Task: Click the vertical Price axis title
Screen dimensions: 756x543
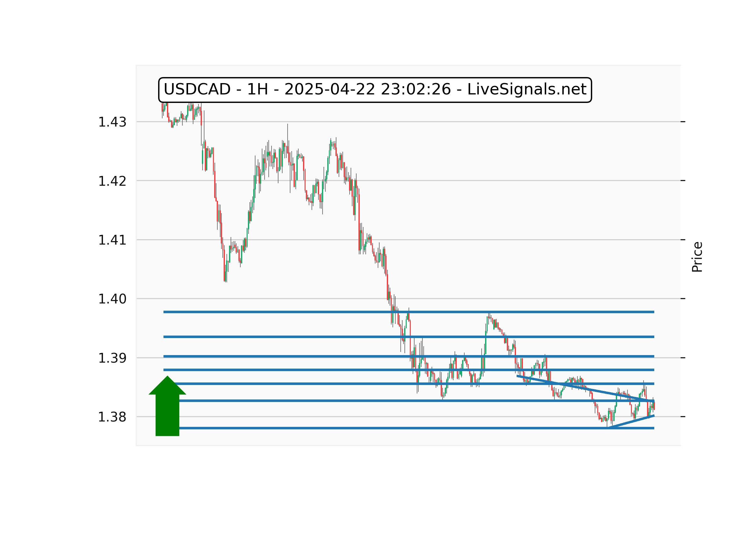Action: pos(697,257)
